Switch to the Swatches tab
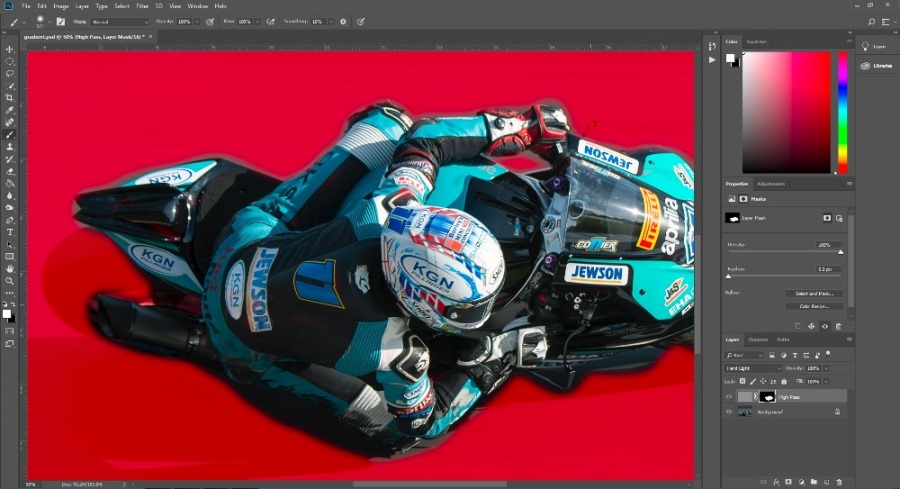 (x=757, y=41)
